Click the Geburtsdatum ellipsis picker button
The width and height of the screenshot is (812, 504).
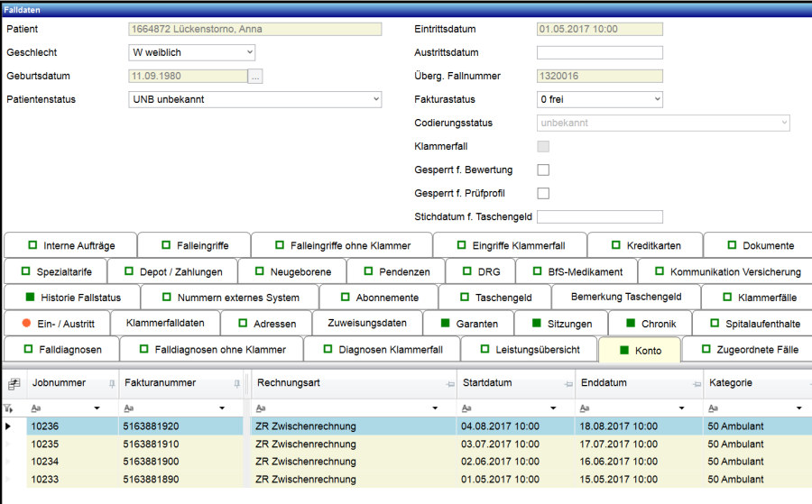click(256, 77)
